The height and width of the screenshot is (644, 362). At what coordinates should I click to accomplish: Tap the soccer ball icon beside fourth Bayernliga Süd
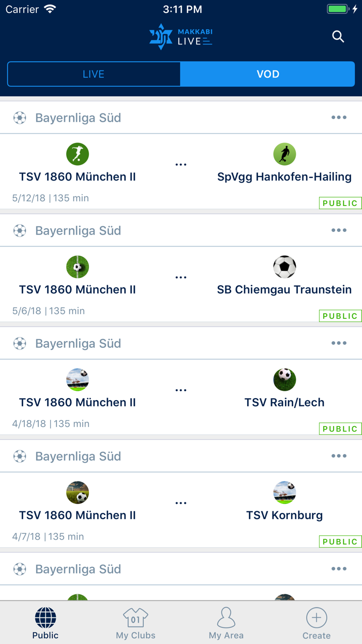20,456
